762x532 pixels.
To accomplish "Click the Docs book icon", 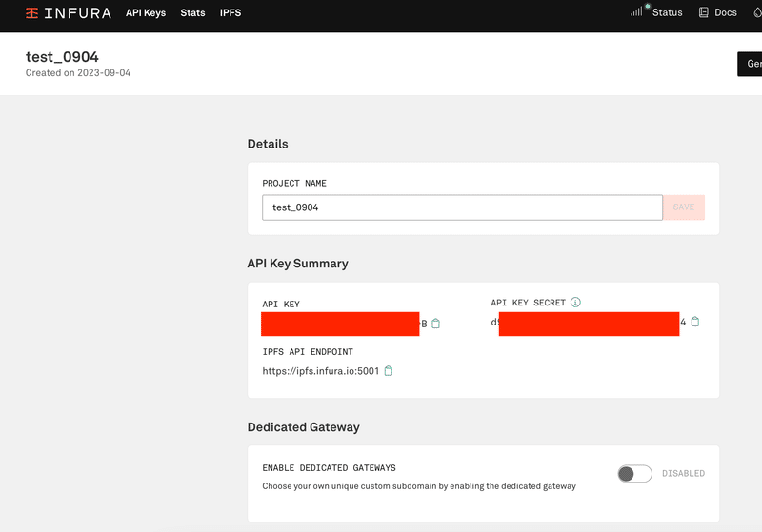I will 703,12.
